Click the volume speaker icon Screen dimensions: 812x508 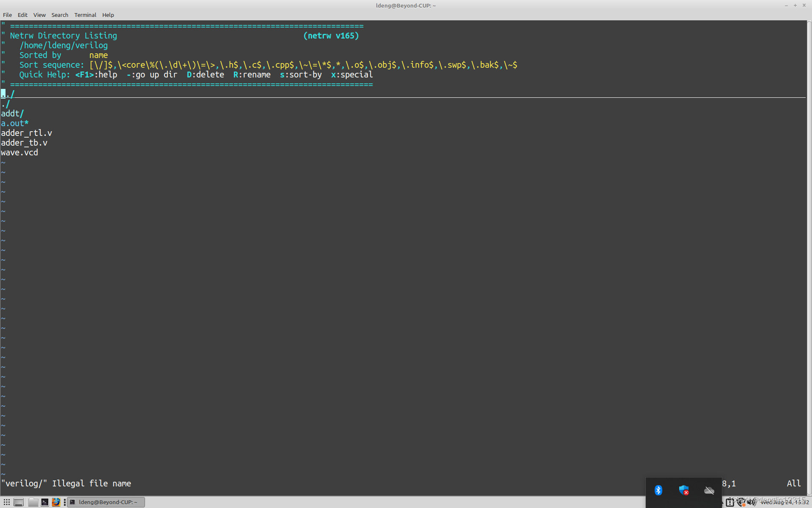[x=751, y=502]
